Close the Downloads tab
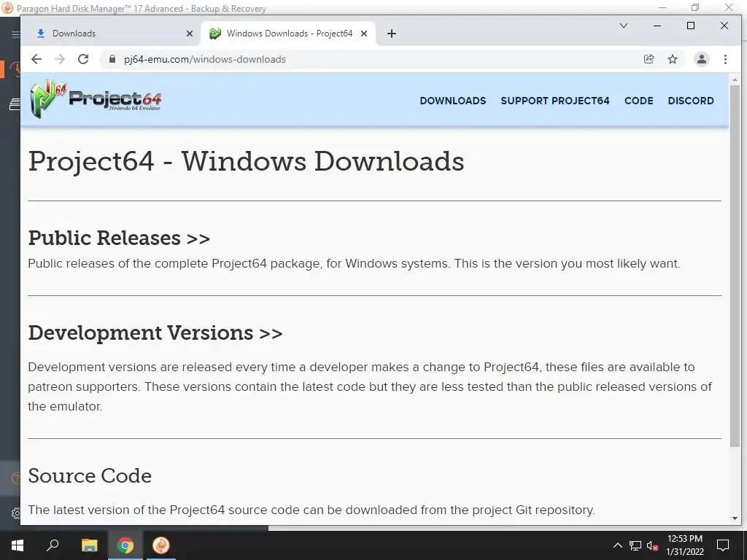 coord(189,34)
